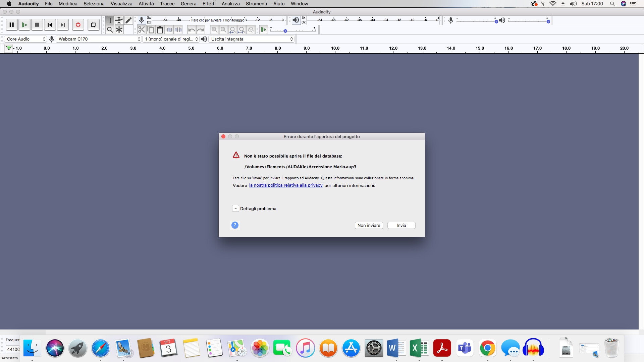
Task: Open System Preferences gear in dock
Action: [x=373, y=348]
